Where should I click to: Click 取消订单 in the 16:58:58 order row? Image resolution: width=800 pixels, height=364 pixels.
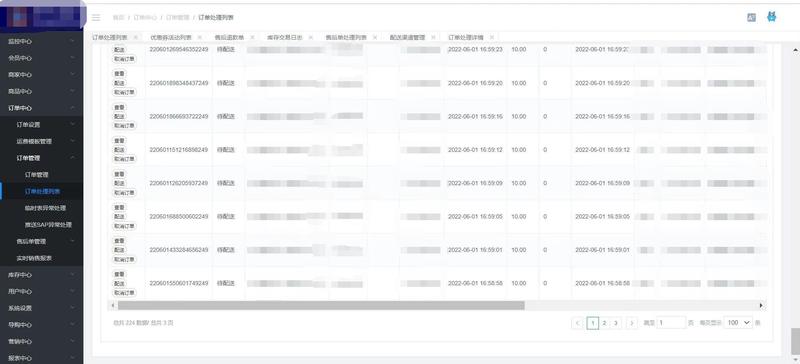pos(124,293)
